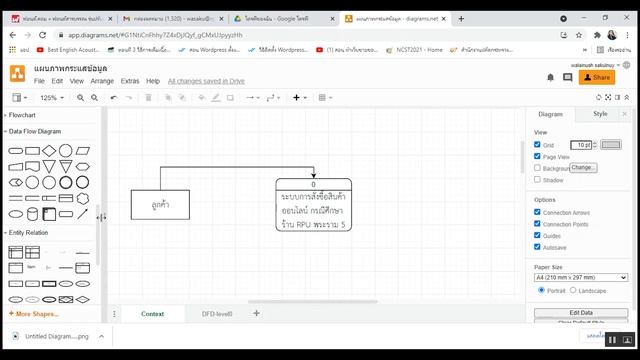This screenshot has height=360, width=640.
Task: Open the Arrange menu
Action: pos(102,81)
